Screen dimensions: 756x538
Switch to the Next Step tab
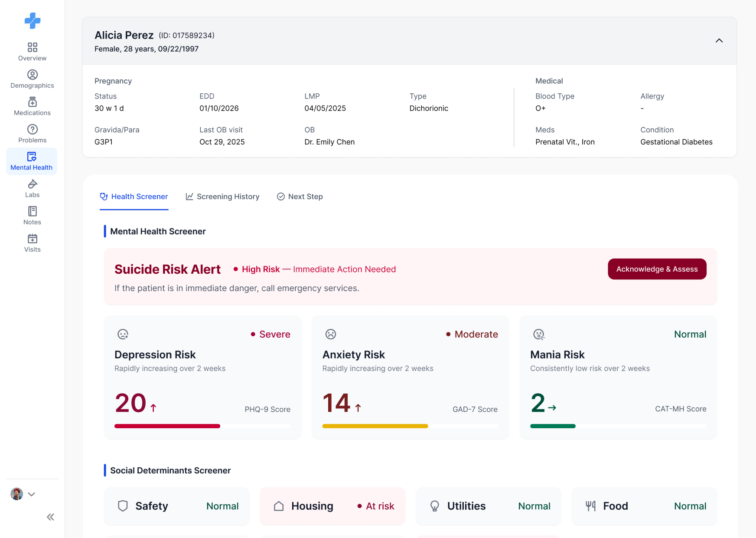coord(300,197)
